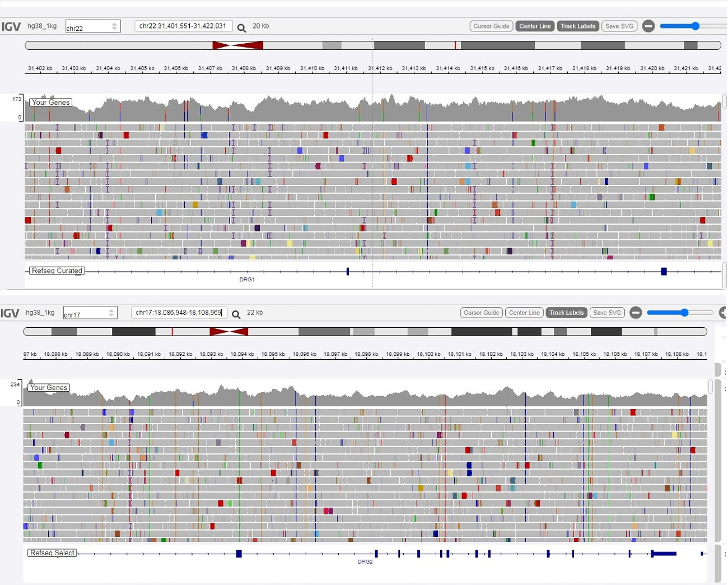
Task: Adjust the zoom slider in the chr22 browser
Action: (696, 26)
